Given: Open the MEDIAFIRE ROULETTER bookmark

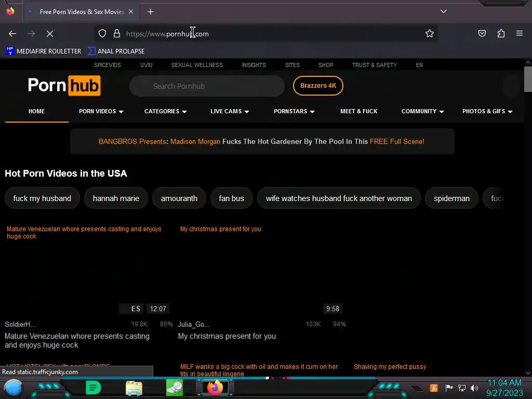Looking at the screenshot, I should pyautogui.click(x=44, y=51).
